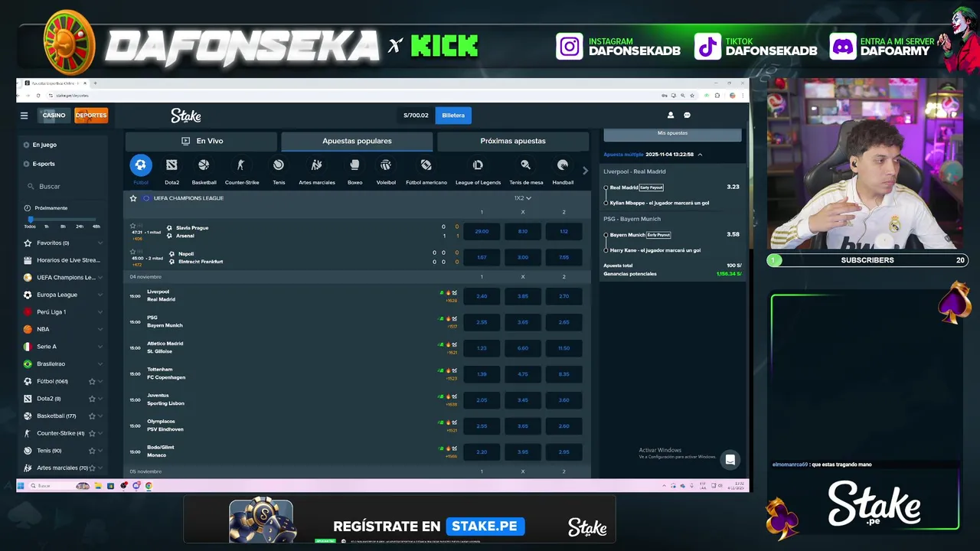
Task: Select the League of Legends icon
Action: tap(478, 165)
